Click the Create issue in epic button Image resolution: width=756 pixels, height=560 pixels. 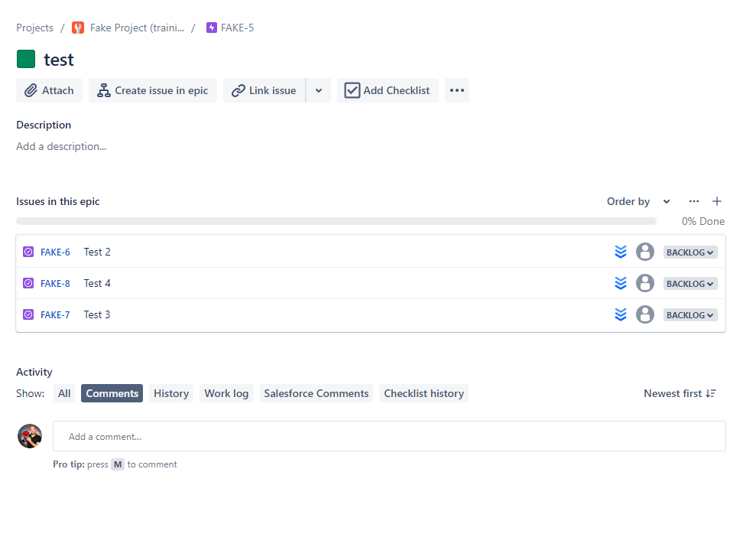click(152, 90)
